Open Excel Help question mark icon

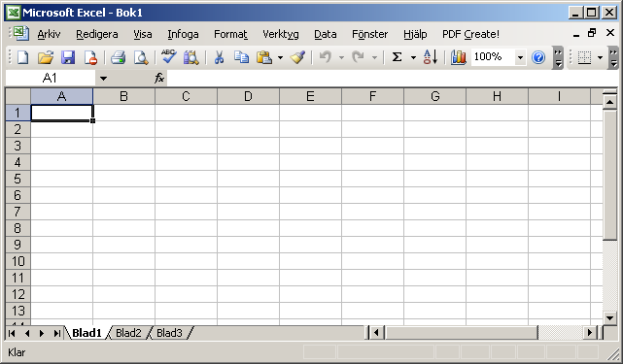coord(538,57)
